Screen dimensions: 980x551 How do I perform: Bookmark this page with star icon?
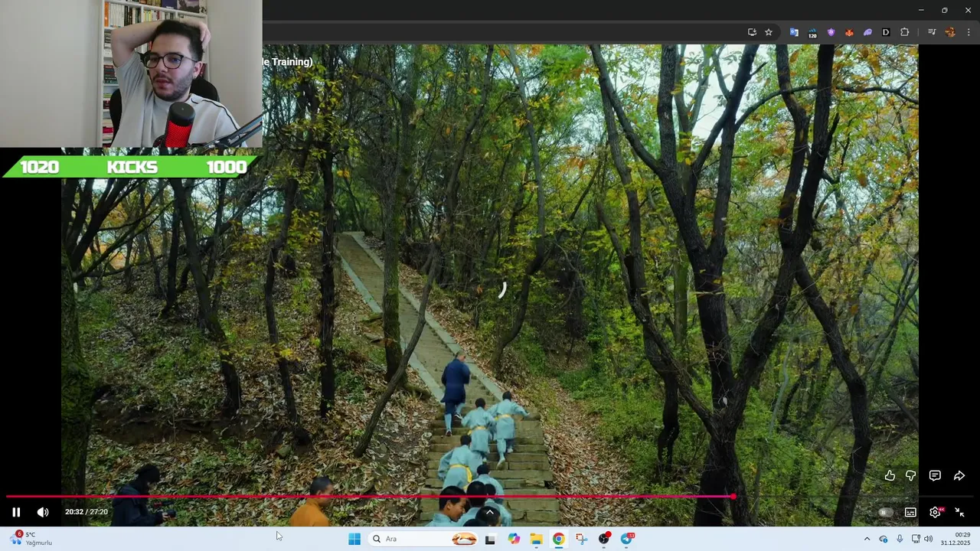click(x=769, y=32)
